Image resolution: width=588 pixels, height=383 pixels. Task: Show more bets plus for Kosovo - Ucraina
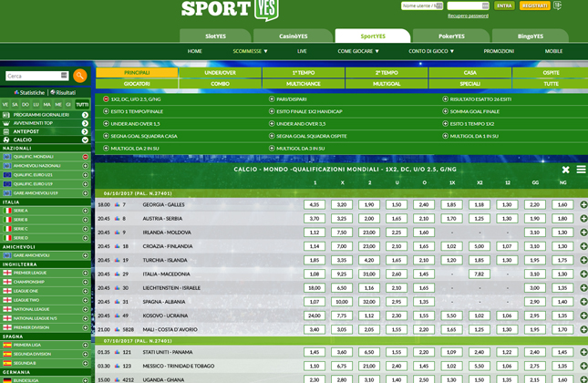(x=583, y=316)
